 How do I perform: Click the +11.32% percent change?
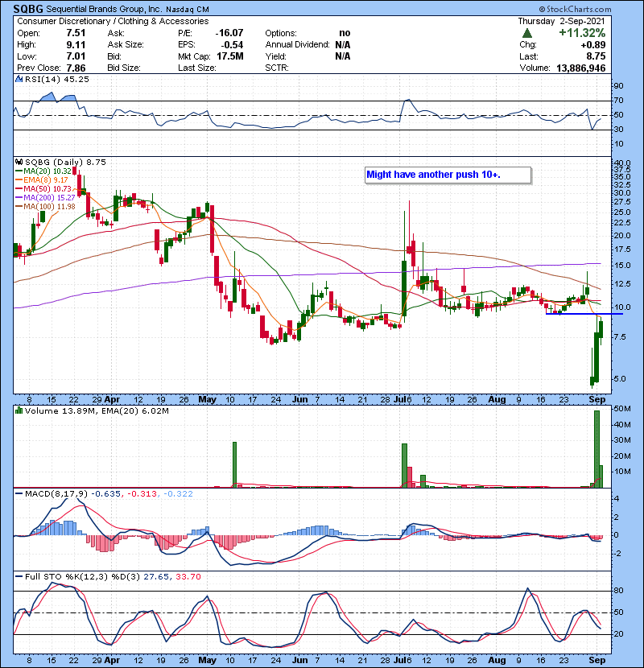(x=582, y=33)
